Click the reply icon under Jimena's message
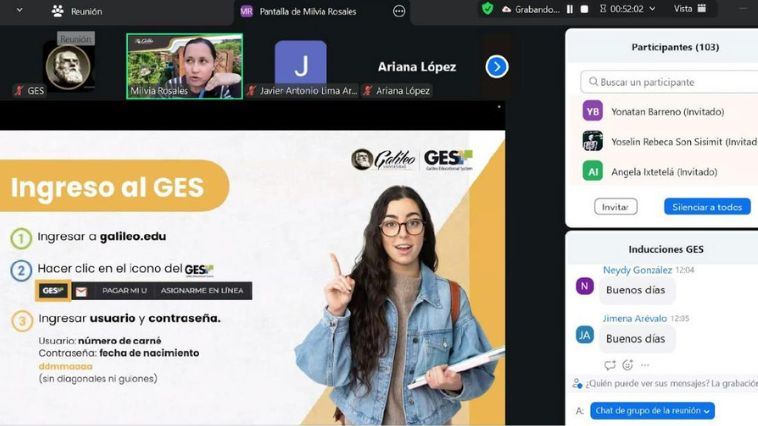 pos(610,365)
